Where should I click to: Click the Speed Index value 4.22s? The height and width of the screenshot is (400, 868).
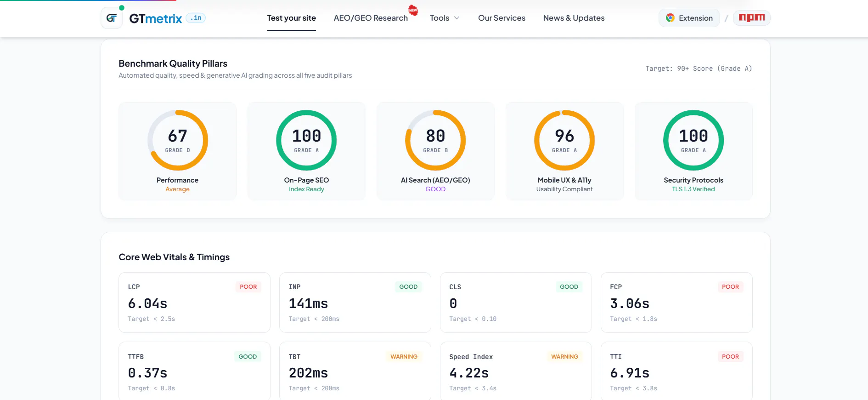point(469,373)
